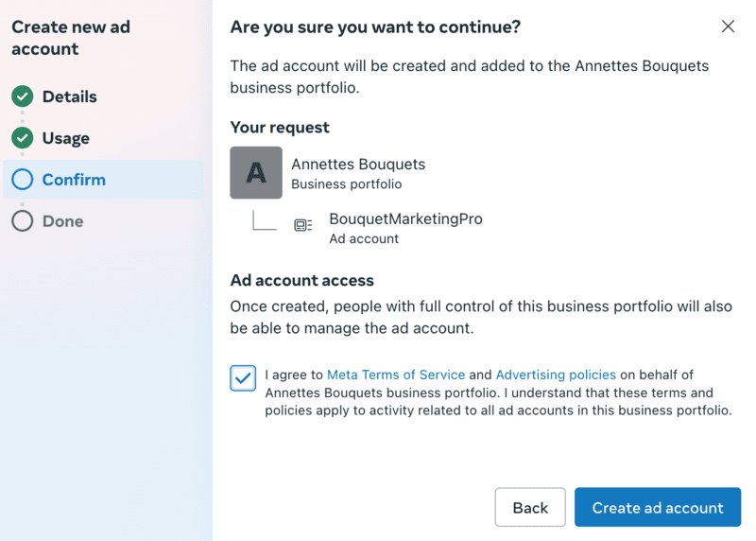
Task: Open the Meta Terms of Service link
Action: [x=396, y=375]
